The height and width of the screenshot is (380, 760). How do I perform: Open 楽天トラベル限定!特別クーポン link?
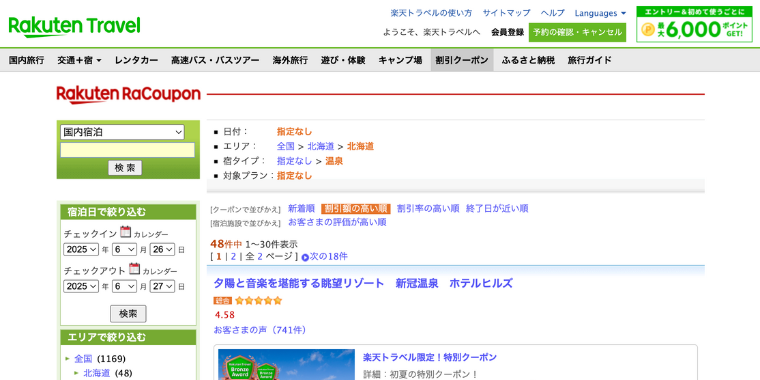pyautogui.click(x=430, y=358)
